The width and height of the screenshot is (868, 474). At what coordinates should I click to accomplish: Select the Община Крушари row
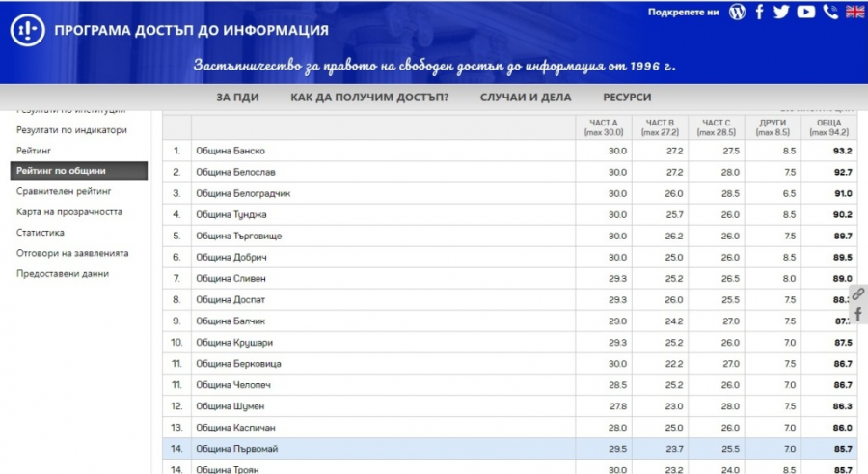pyautogui.click(x=510, y=342)
